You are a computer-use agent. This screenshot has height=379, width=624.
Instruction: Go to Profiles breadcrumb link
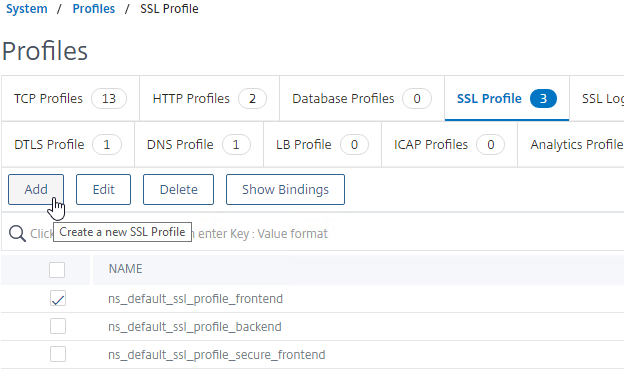(x=94, y=9)
